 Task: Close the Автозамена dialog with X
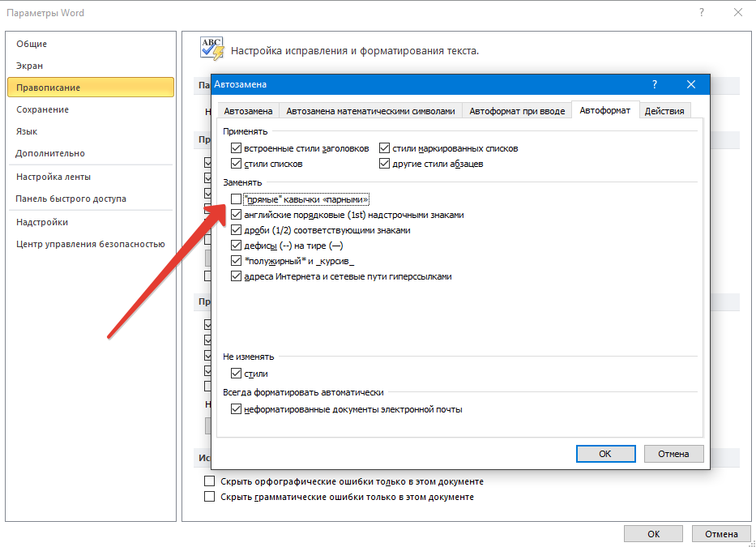click(x=691, y=84)
